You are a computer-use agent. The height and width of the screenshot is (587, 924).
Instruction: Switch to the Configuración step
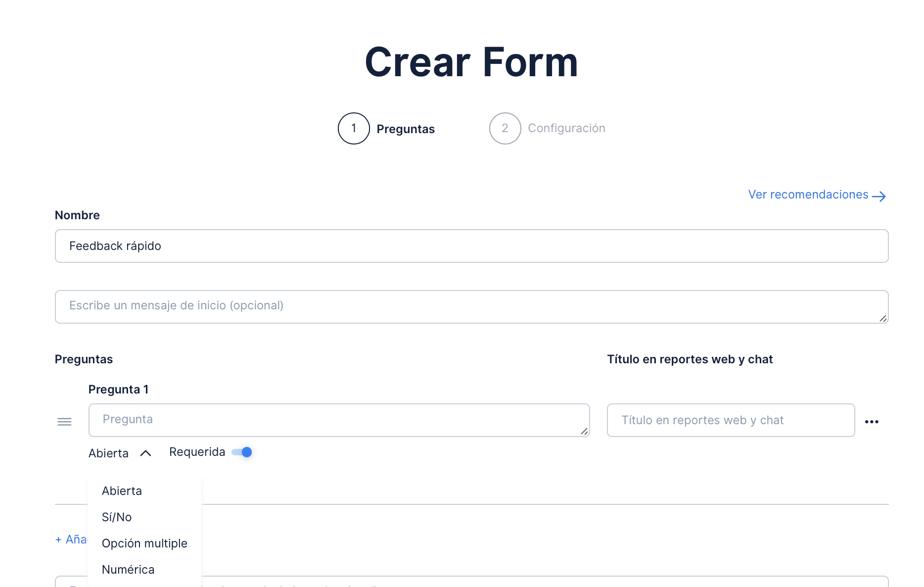pos(566,129)
